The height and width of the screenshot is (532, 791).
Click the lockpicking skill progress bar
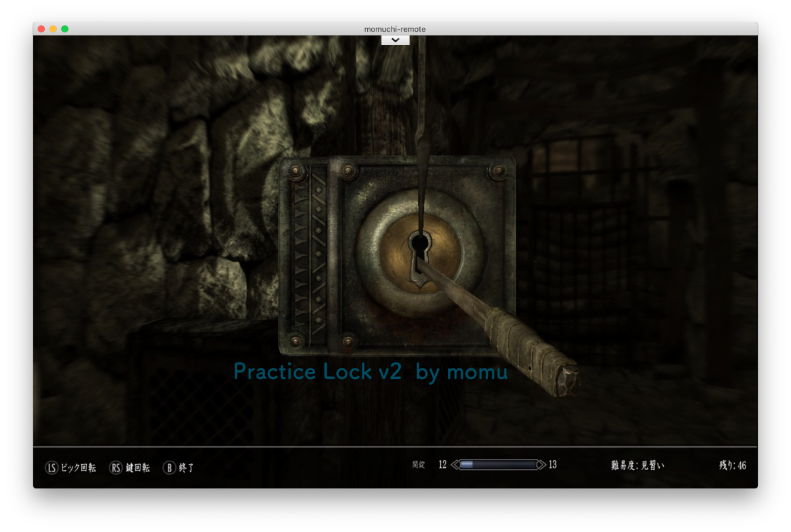[498, 465]
